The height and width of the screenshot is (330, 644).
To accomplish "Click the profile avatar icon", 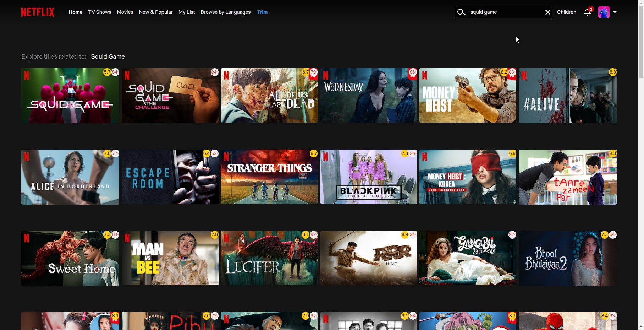I will click(x=604, y=12).
